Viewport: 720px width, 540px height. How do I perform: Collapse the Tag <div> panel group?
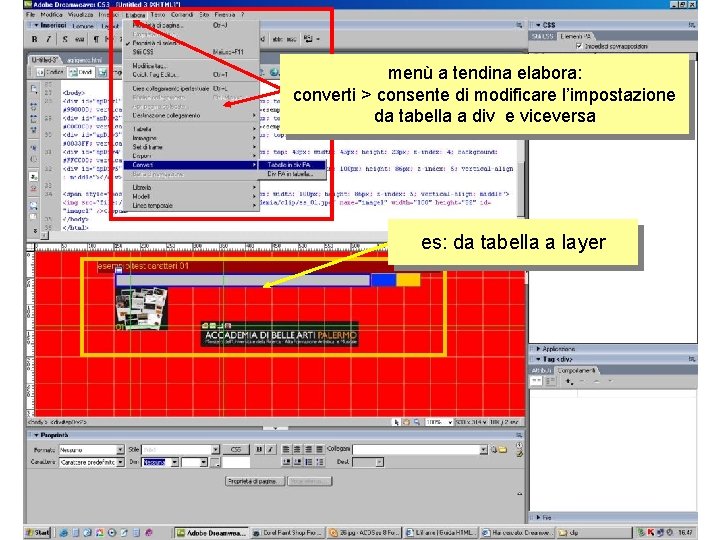(x=538, y=359)
